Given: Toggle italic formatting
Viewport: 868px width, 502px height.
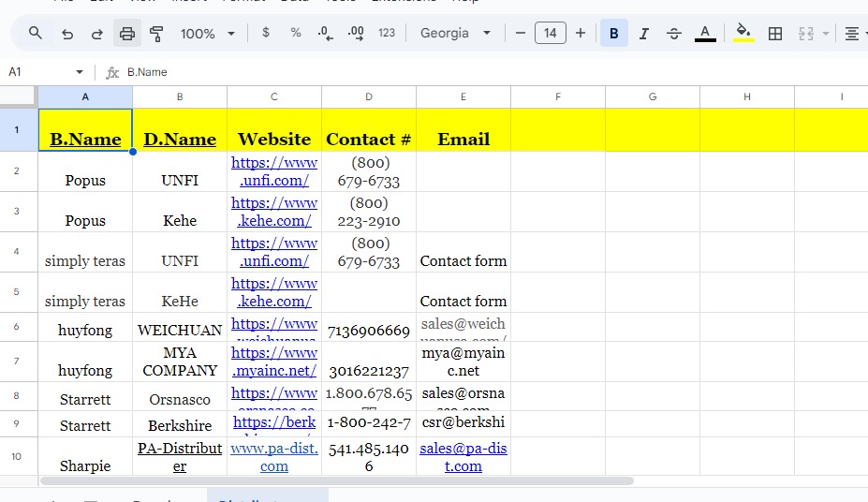Looking at the screenshot, I should coord(643,34).
